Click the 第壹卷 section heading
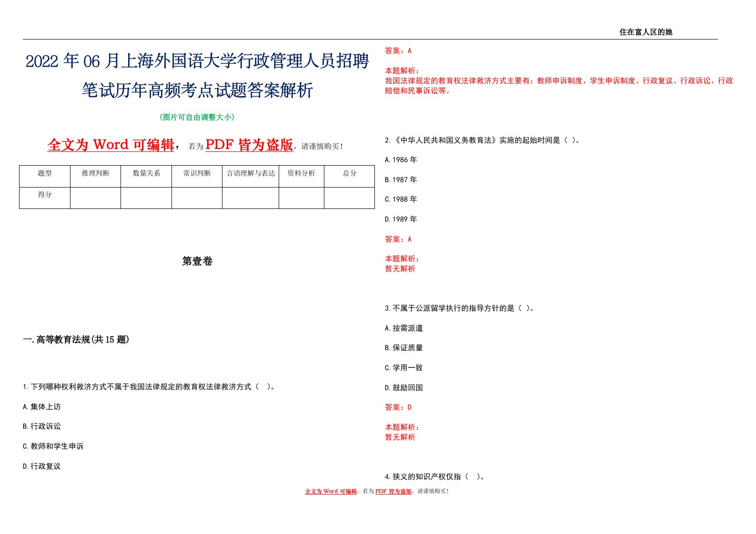The height and width of the screenshot is (534, 756). coord(197,261)
